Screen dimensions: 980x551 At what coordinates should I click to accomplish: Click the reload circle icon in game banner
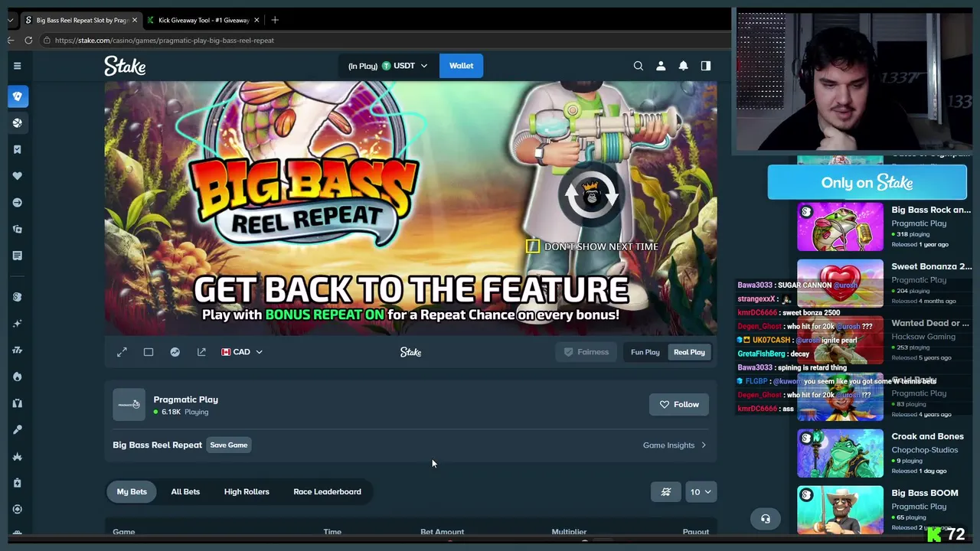(591, 196)
